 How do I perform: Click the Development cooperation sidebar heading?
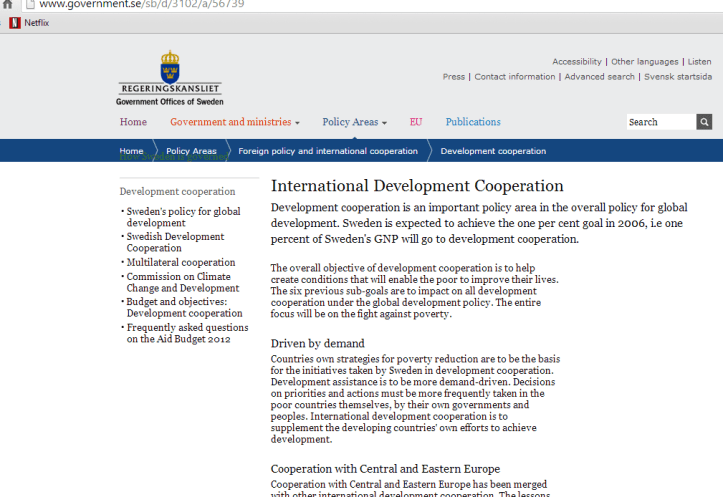(x=177, y=191)
